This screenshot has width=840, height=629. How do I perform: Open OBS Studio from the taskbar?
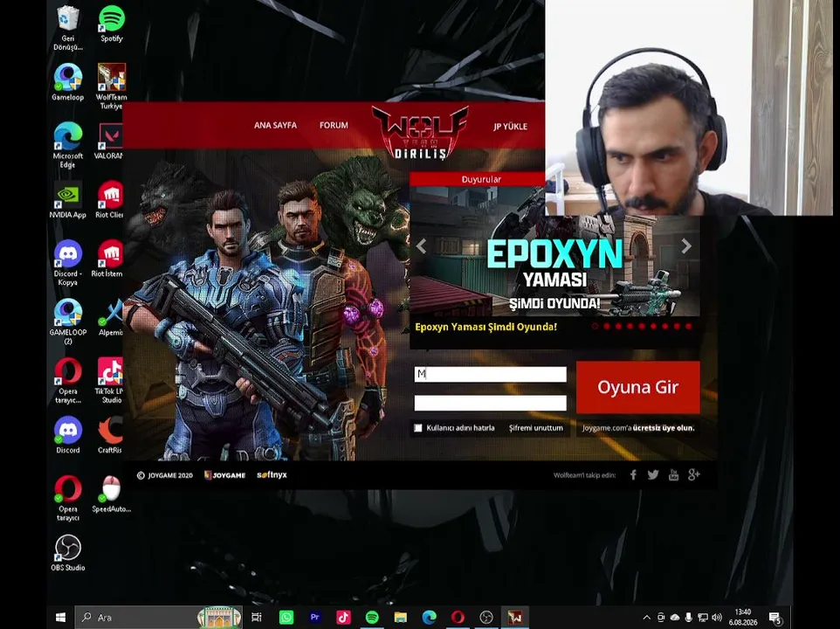tap(486, 618)
